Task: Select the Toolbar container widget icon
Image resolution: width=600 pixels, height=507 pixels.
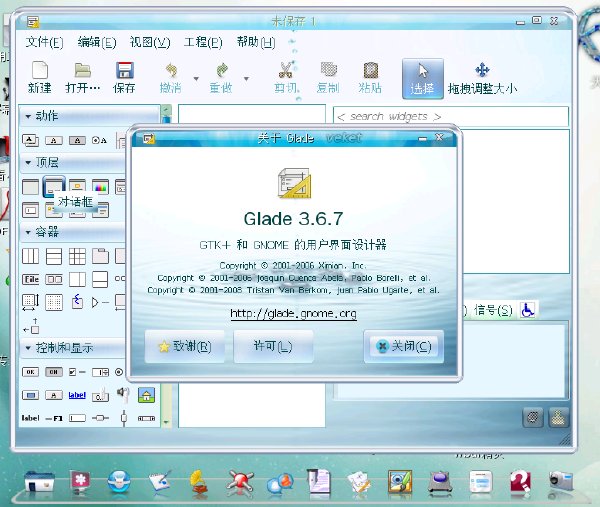Action: point(54,279)
